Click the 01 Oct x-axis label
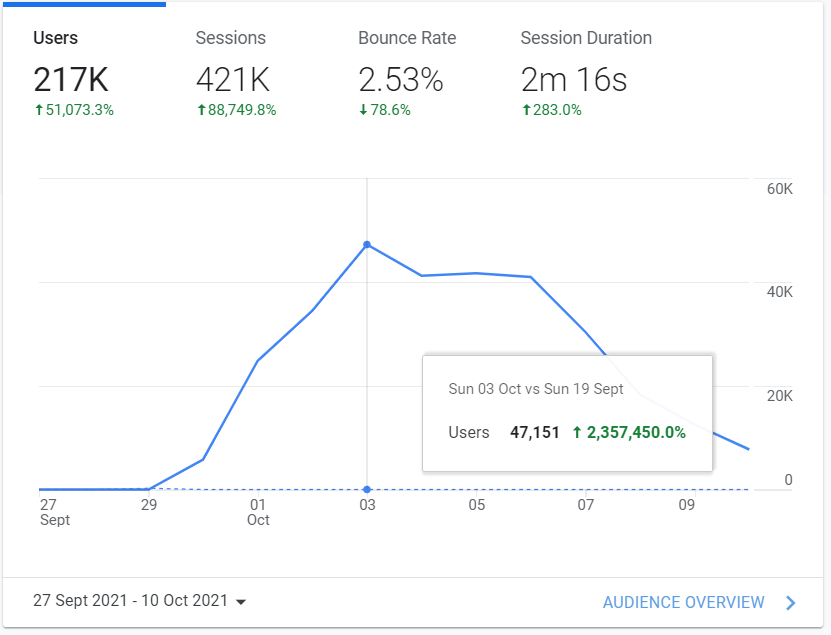Viewport: 831px width, 635px height. [x=258, y=512]
